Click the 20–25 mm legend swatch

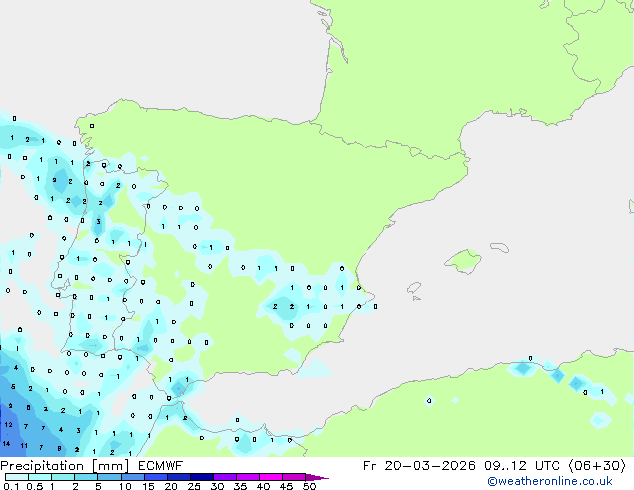click(x=178, y=477)
